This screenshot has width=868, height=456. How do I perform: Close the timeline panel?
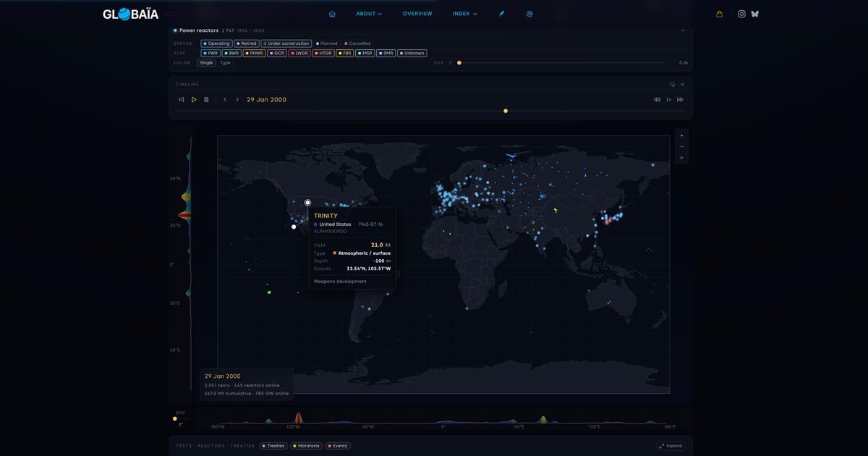(682, 85)
